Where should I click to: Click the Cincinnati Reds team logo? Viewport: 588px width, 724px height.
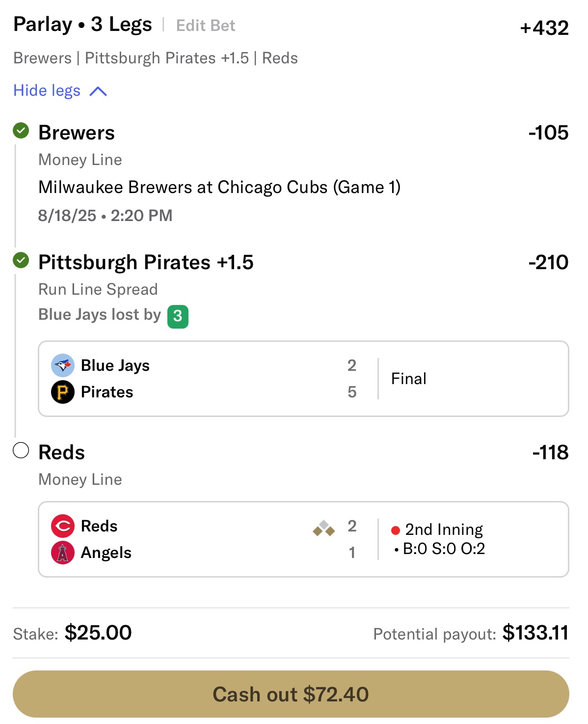pyautogui.click(x=63, y=526)
